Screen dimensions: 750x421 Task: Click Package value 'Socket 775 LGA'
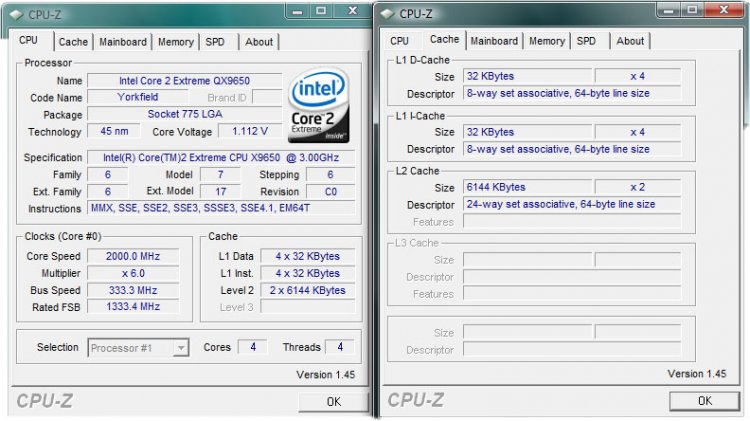[185, 114]
